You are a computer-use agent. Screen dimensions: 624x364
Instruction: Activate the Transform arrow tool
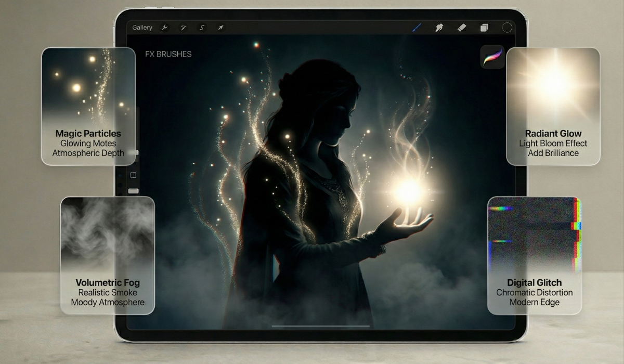(x=220, y=28)
